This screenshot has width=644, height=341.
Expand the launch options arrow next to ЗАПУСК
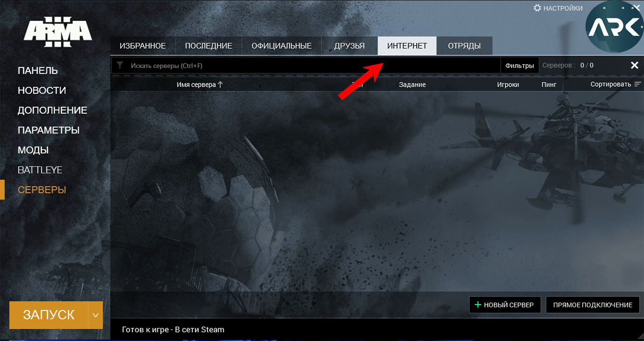click(x=95, y=315)
